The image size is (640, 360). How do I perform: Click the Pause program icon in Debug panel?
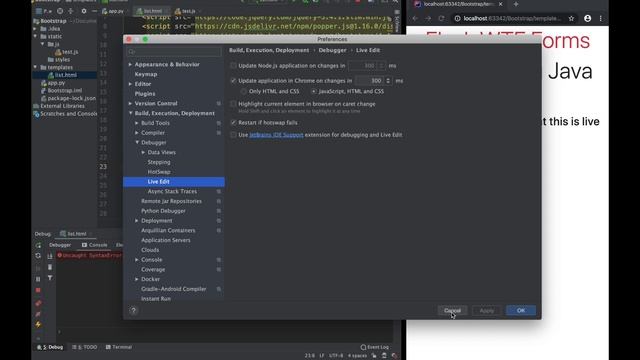coord(38,279)
